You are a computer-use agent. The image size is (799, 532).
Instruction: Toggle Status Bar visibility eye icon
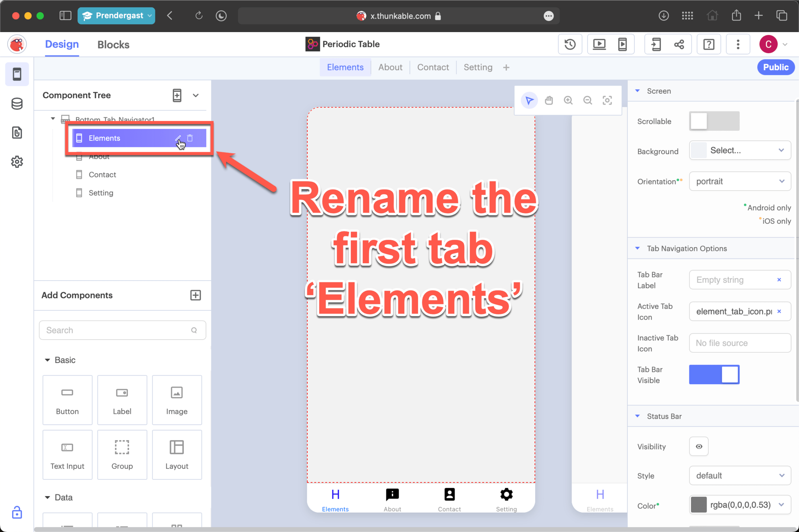tap(698, 446)
